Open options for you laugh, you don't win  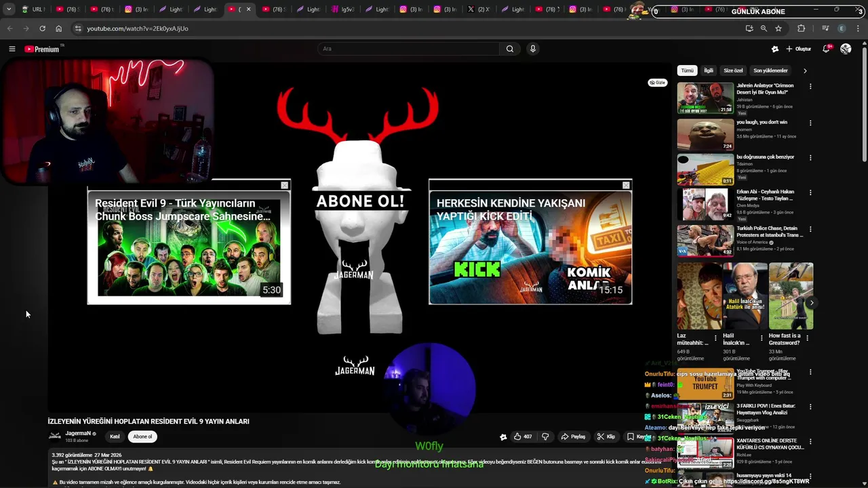810,123
